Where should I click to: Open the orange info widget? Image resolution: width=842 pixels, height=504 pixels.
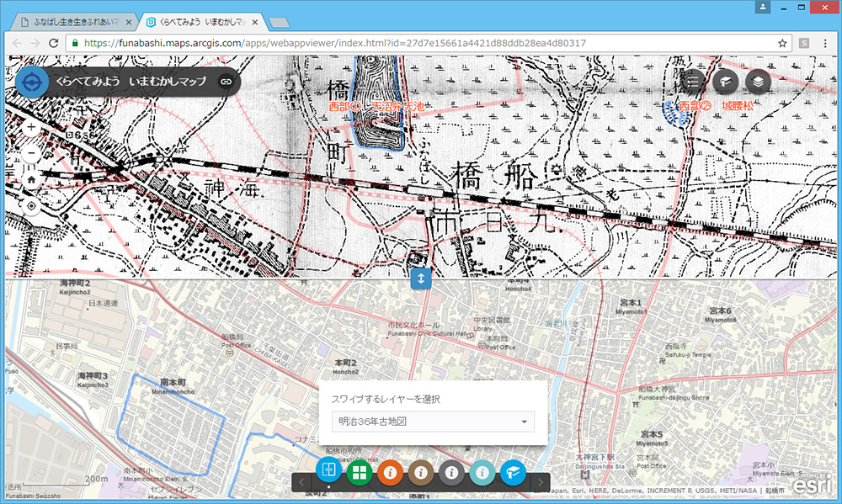point(390,472)
